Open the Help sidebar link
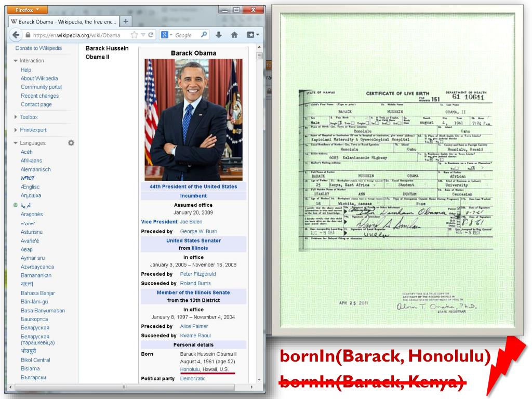532x399 pixels. tap(26, 70)
